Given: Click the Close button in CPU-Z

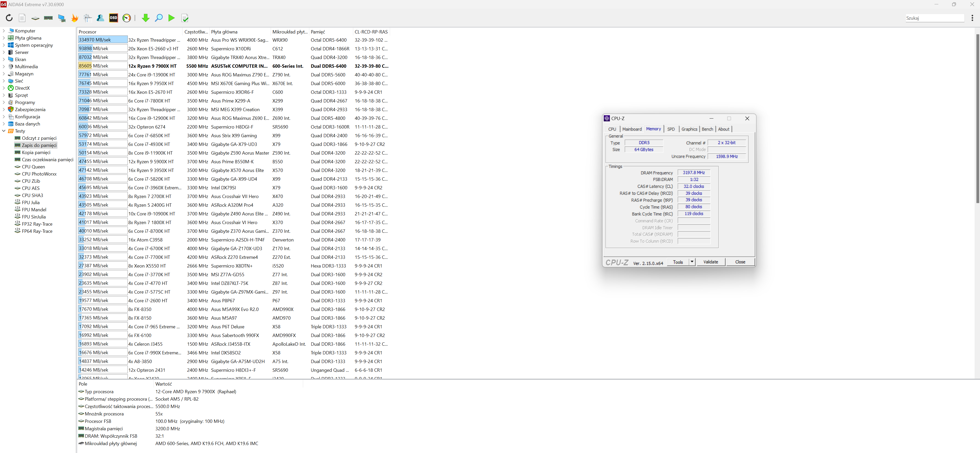Looking at the screenshot, I should (740, 262).
